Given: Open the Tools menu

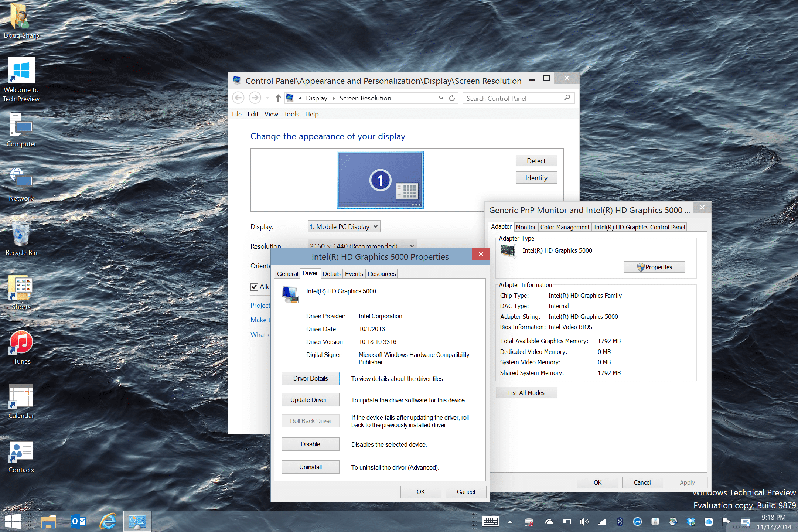Looking at the screenshot, I should pos(291,114).
